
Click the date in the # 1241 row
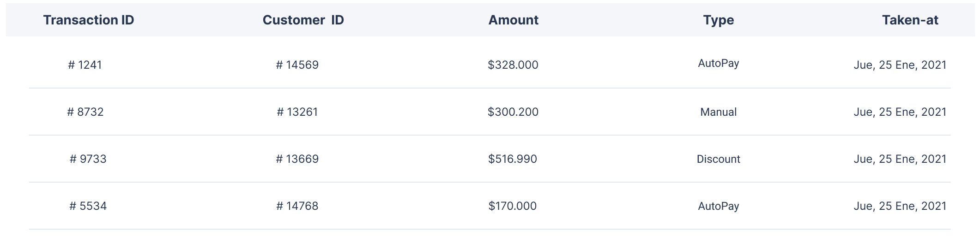point(900,65)
